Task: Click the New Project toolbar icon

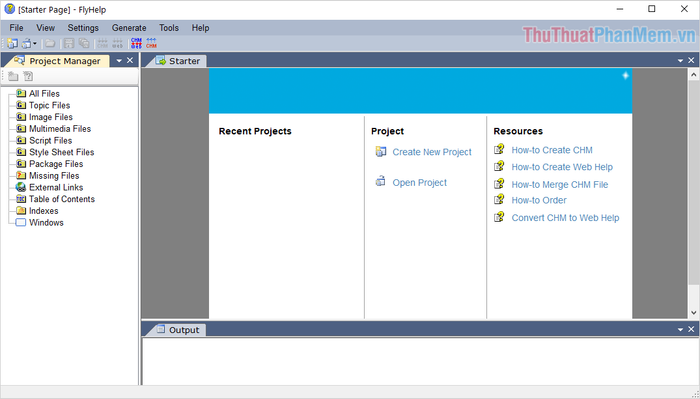Action: coord(12,43)
